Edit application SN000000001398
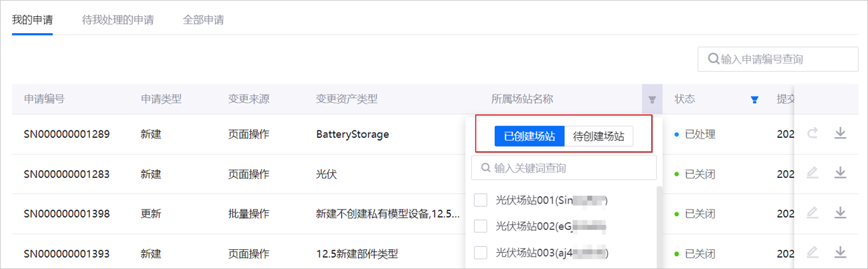Viewport: 868px width, 269px height. (x=812, y=214)
